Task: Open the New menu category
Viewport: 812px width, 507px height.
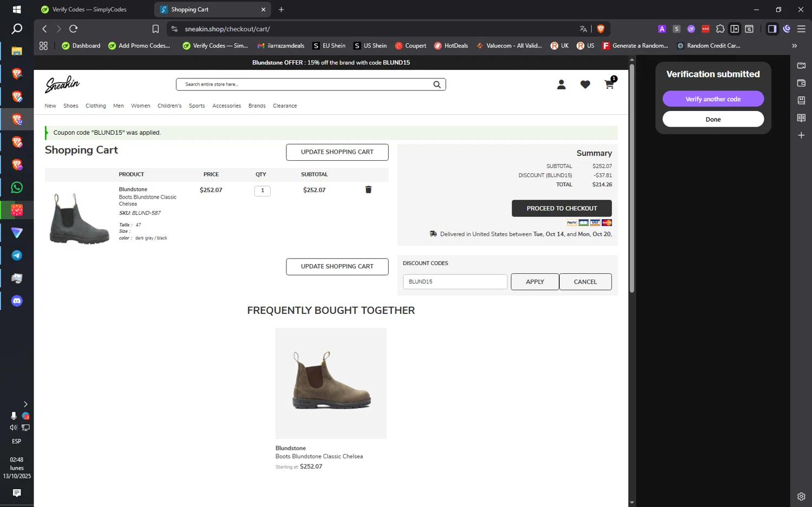Action: pos(50,106)
